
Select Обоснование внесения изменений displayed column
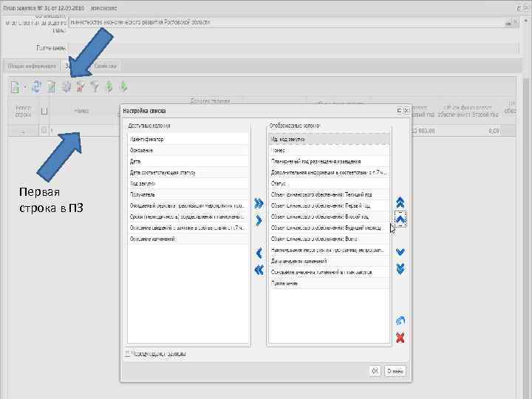point(329,272)
